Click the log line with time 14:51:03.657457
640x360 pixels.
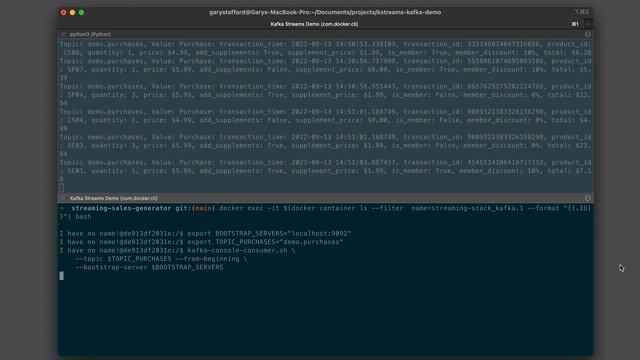point(325,171)
